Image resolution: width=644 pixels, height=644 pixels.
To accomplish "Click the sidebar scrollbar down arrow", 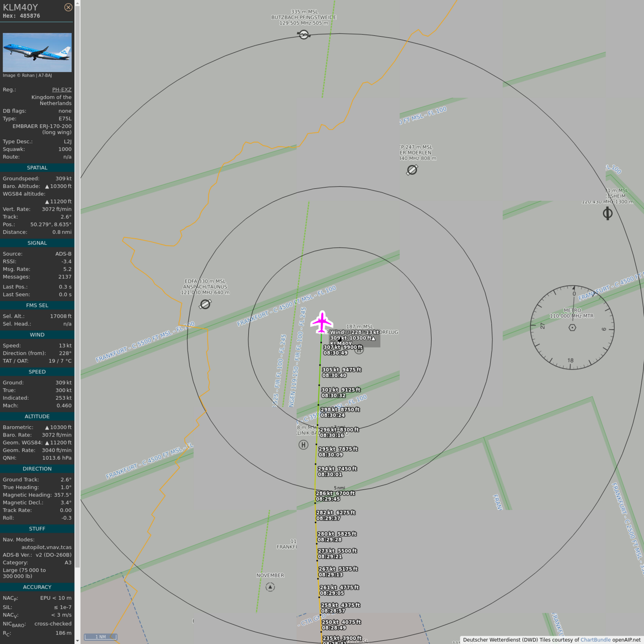I will click(77, 640).
